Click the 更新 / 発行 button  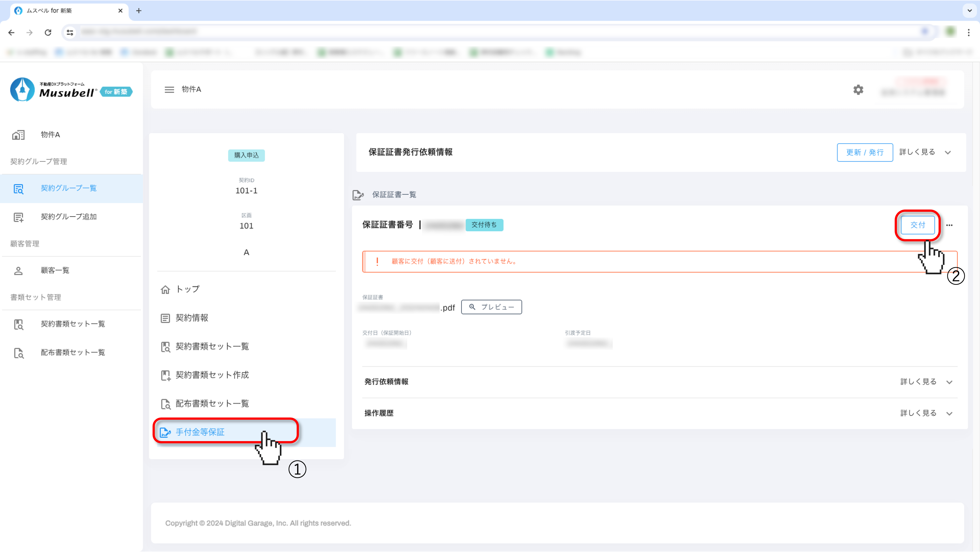pyautogui.click(x=864, y=153)
